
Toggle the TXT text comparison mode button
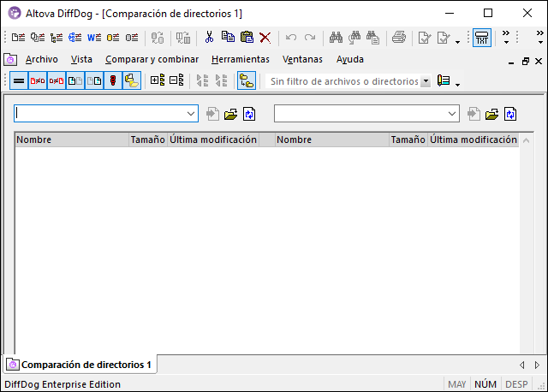[x=482, y=38]
